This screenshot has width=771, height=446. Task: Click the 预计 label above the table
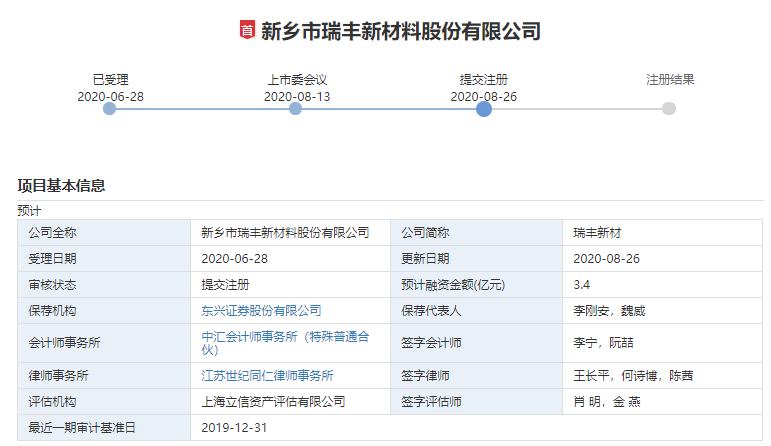(29, 210)
